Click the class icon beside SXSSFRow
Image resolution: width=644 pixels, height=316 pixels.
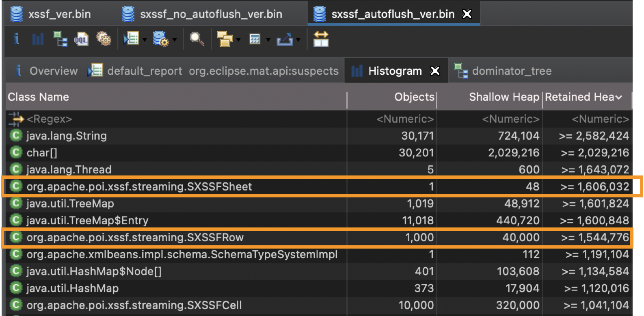click(x=16, y=237)
